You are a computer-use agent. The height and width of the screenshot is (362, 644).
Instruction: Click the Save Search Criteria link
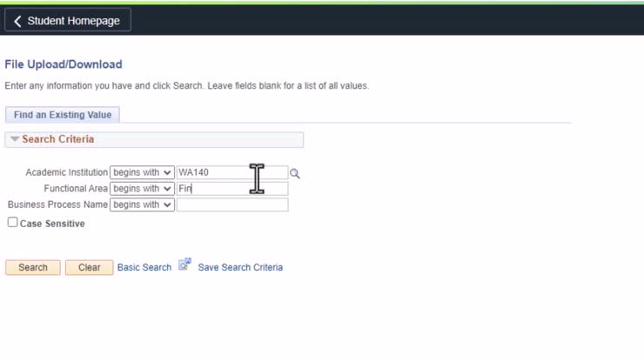coord(240,267)
